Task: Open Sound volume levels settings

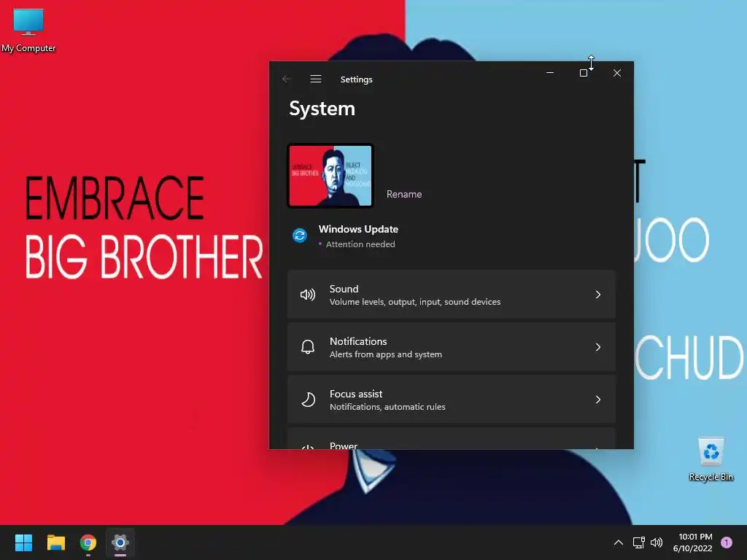Action: point(451,295)
